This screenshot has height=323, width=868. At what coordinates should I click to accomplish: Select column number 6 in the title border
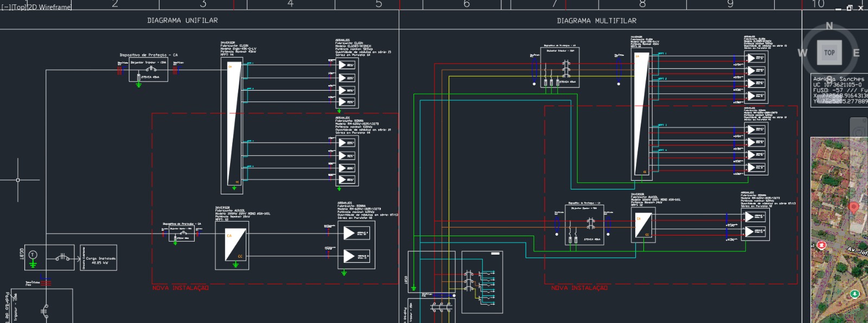(466, 4)
